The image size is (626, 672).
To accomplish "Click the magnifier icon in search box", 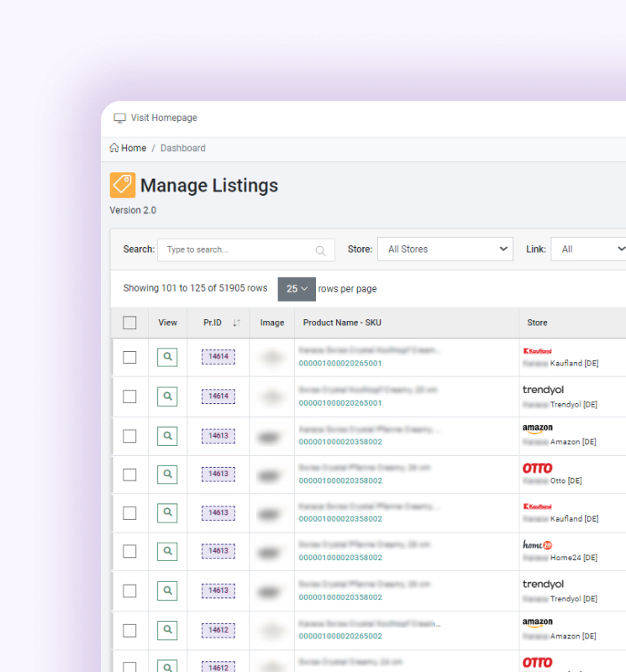I will (320, 250).
